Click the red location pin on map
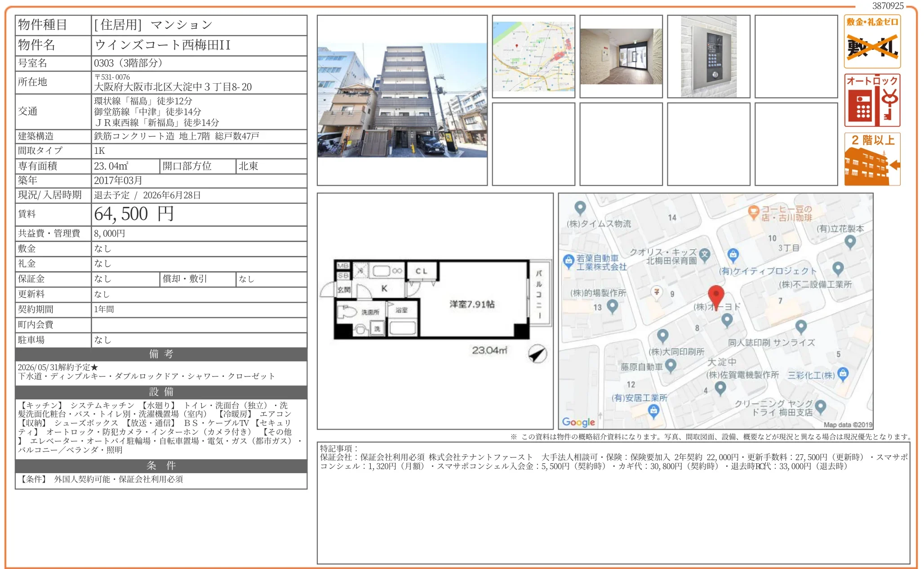The height and width of the screenshot is (569, 924). [x=715, y=296]
